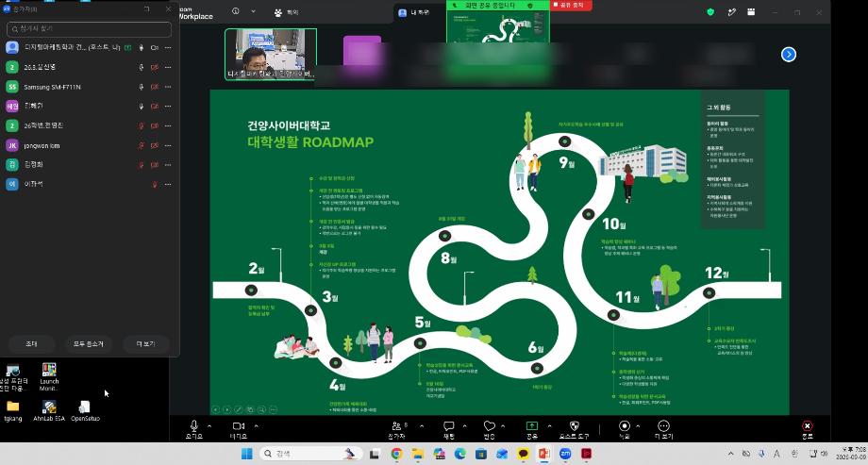Viewport: 868px width, 465px height.
Task: Click the Invite button in participants panel
Action: coord(31,343)
